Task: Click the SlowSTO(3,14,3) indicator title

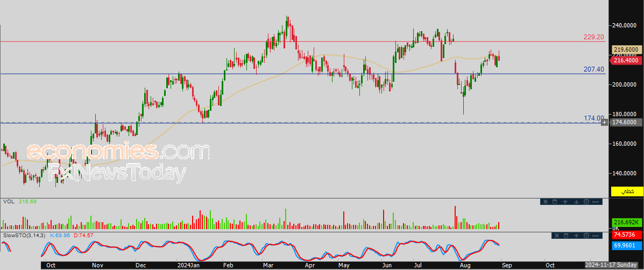Action: click(25, 236)
